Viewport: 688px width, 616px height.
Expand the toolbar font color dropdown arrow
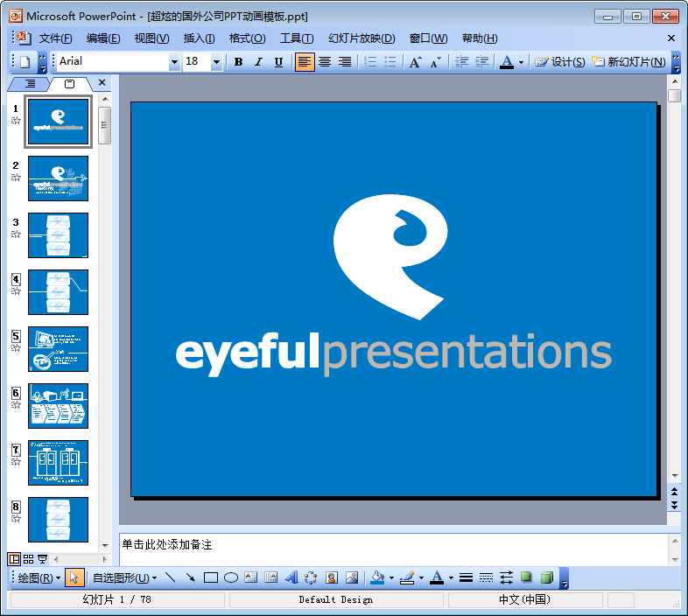(x=522, y=62)
